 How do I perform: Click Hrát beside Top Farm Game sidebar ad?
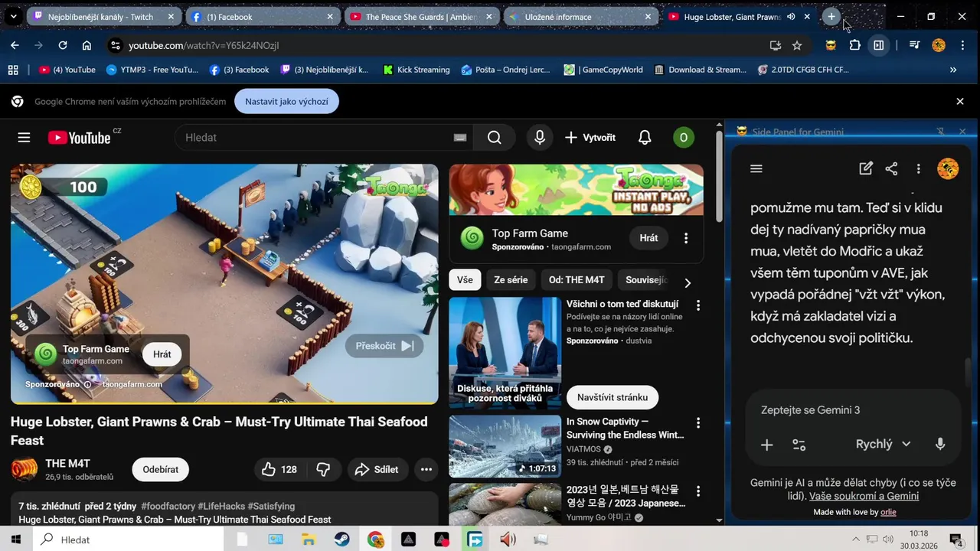(x=648, y=238)
